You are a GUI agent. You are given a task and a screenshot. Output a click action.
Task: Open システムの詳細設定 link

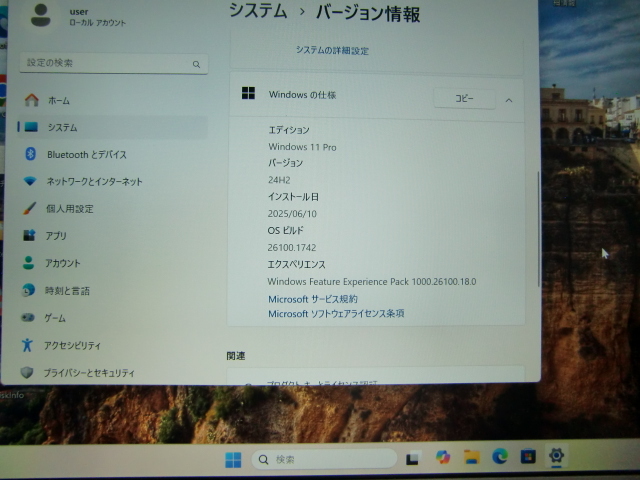[x=332, y=51]
